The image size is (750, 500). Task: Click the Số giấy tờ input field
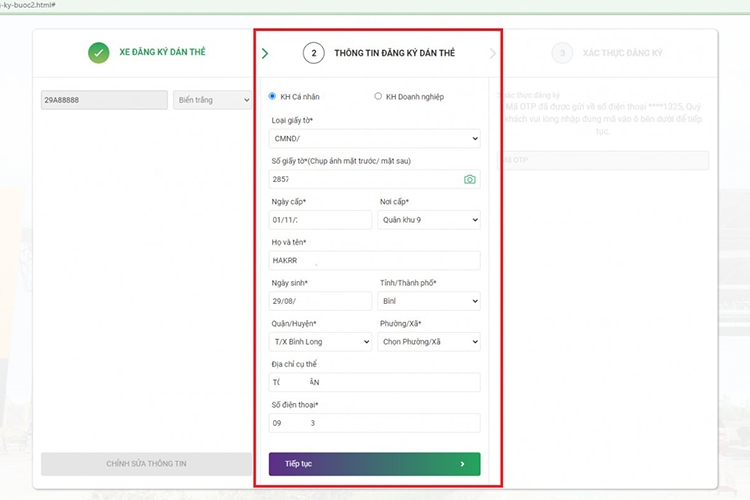point(375,179)
